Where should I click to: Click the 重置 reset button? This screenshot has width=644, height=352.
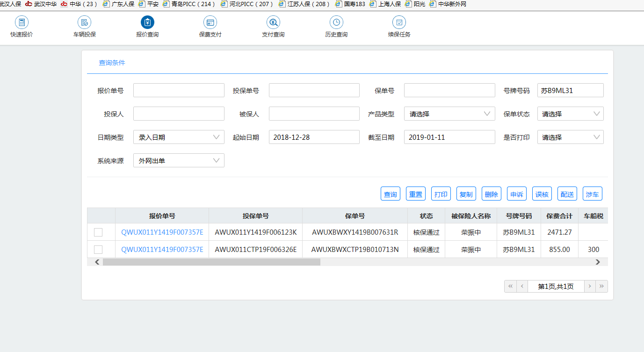coord(416,194)
